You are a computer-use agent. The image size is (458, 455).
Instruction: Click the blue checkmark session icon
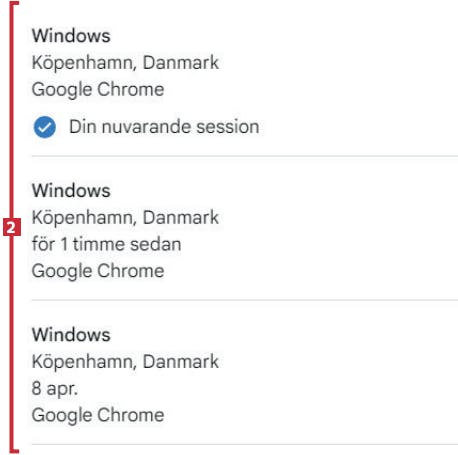(x=45, y=127)
